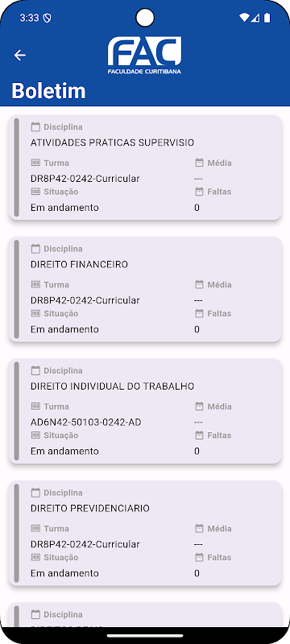290x644 pixels.
Task: Tap Média calendar icon in Direito Individual do Trabalho card
Action: [199, 407]
